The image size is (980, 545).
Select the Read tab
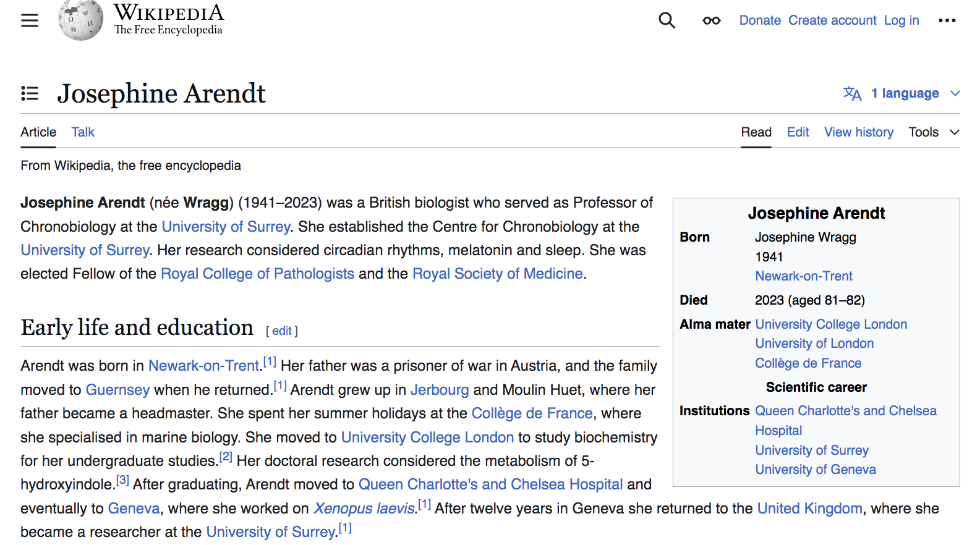tap(756, 132)
